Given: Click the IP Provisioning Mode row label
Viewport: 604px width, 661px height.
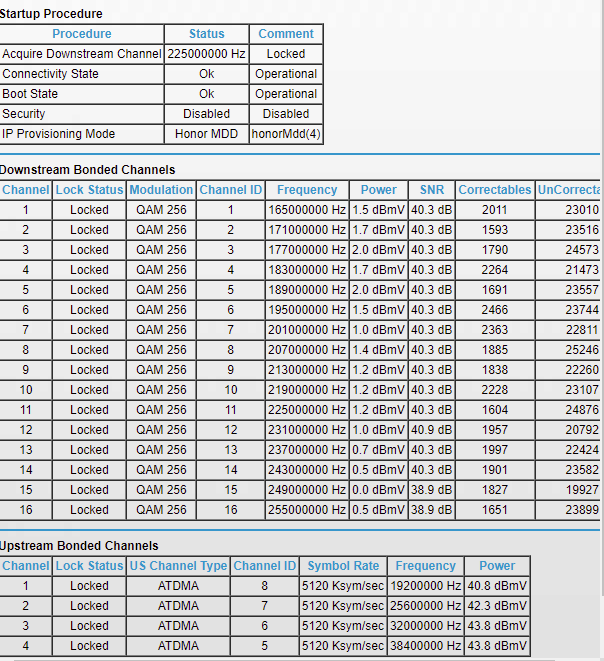Looking at the screenshot, I should click(x=59, y=134).
